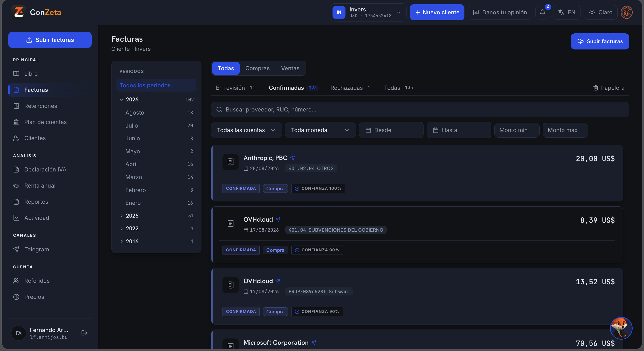Click the Monto máx input
Screen dimensions: 644x351
(565, 130)
